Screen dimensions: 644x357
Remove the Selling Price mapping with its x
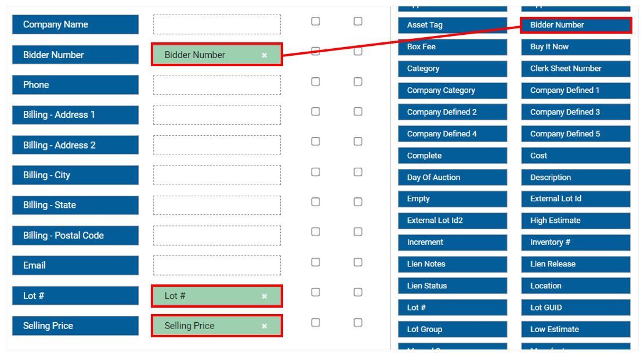(265, 326)
